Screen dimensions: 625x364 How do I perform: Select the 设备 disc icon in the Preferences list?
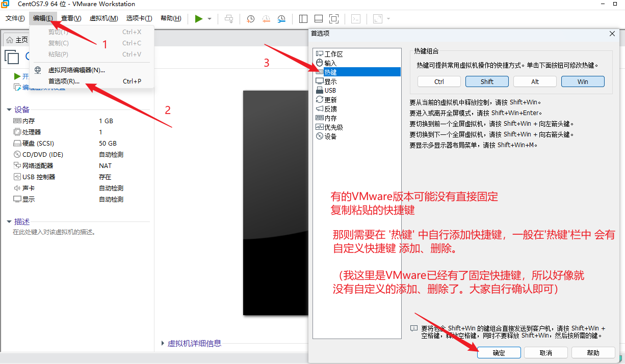(x=320, y=136)
